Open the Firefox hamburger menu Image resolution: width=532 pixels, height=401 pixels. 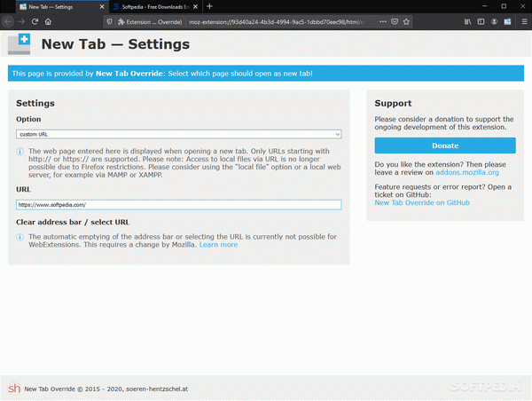(524, 21)
